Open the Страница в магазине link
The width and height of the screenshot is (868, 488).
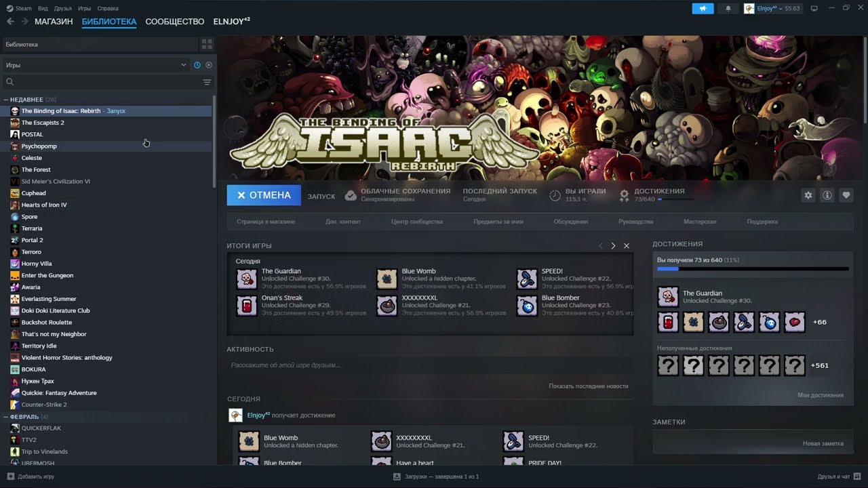click(266, 222)
